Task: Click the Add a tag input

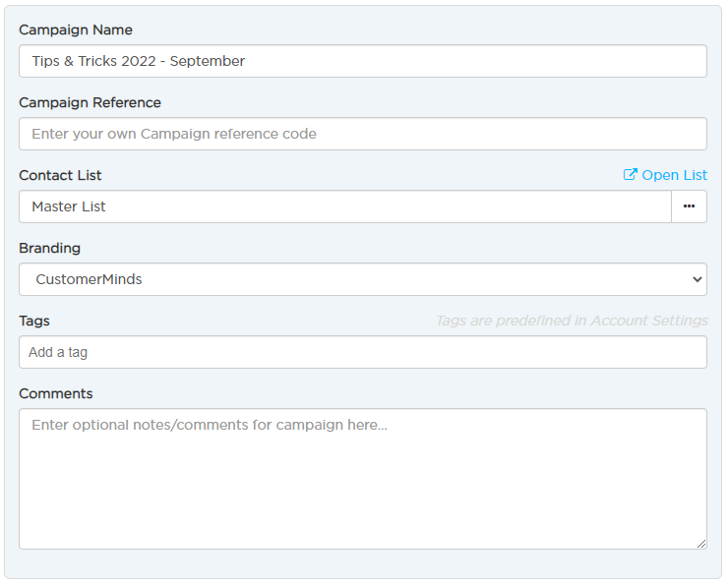Action: click(363, 352)
